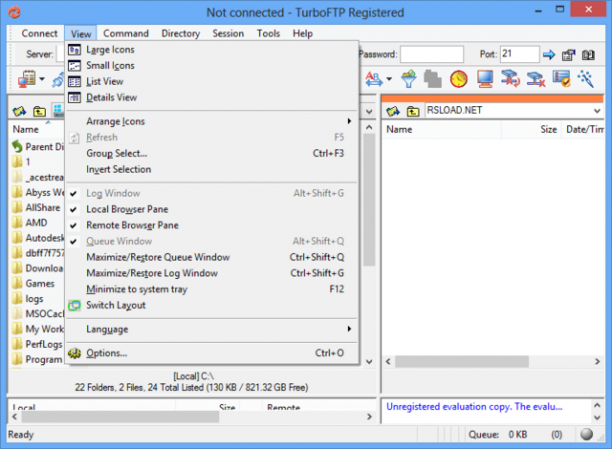Open the Command menu

tap(126, 34)
